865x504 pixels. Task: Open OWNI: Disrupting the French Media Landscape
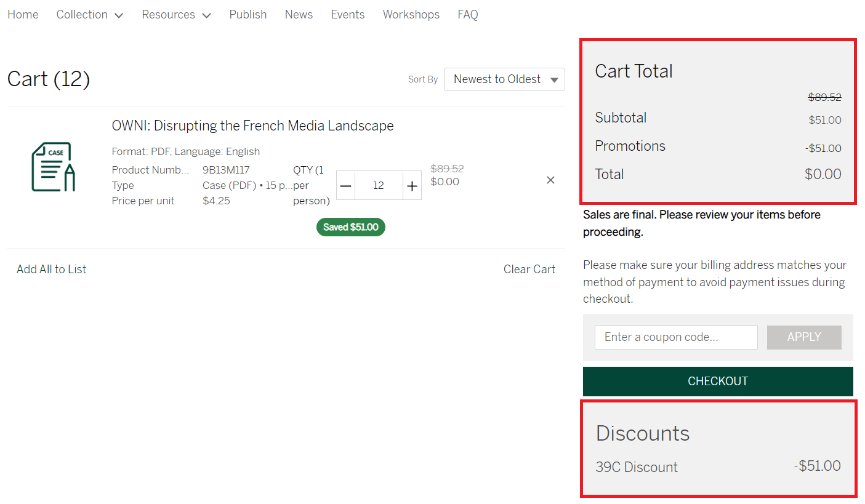(252, 126)
